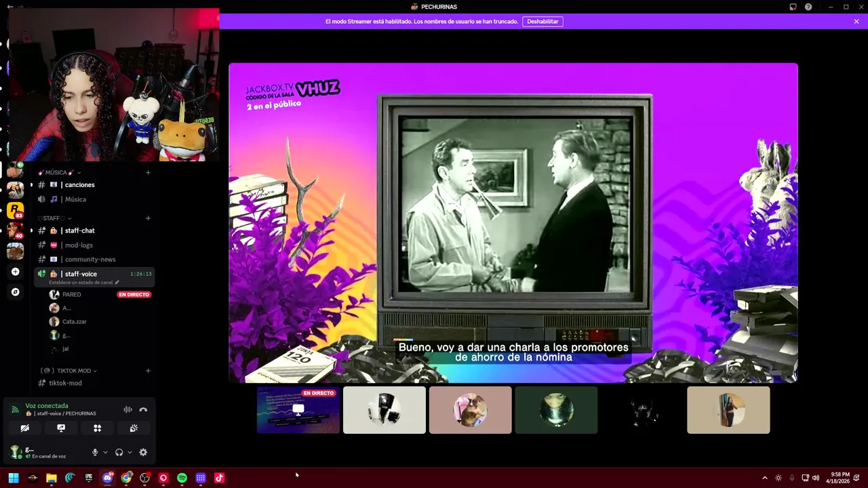This screenshot has height=488, width=868.
Task: Click the jai voice participant
Action: (x=65, y=348)
